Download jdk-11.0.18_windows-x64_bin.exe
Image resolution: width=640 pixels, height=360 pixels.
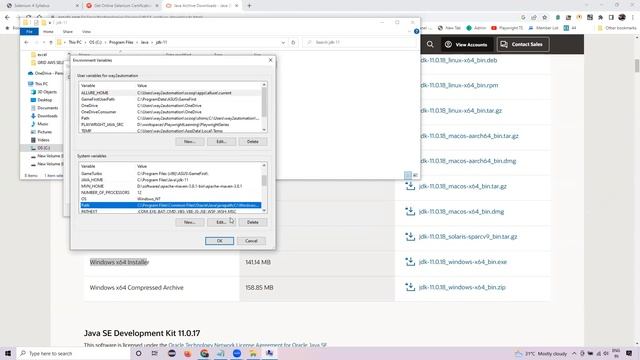pos(462,262)
